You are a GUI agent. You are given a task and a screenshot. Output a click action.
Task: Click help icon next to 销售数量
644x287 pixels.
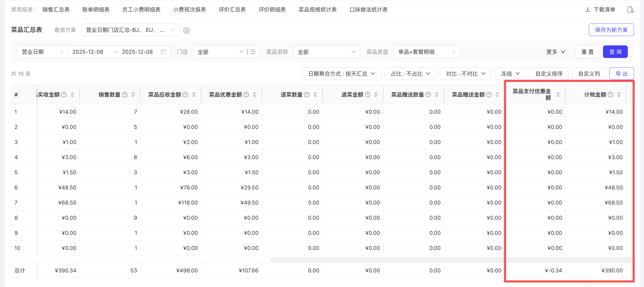pyautogui.click(x=125, y=95)
